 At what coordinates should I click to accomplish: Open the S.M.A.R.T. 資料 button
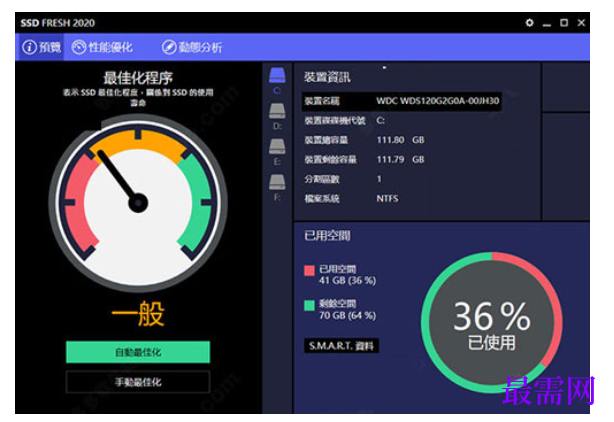coord(341,346)
